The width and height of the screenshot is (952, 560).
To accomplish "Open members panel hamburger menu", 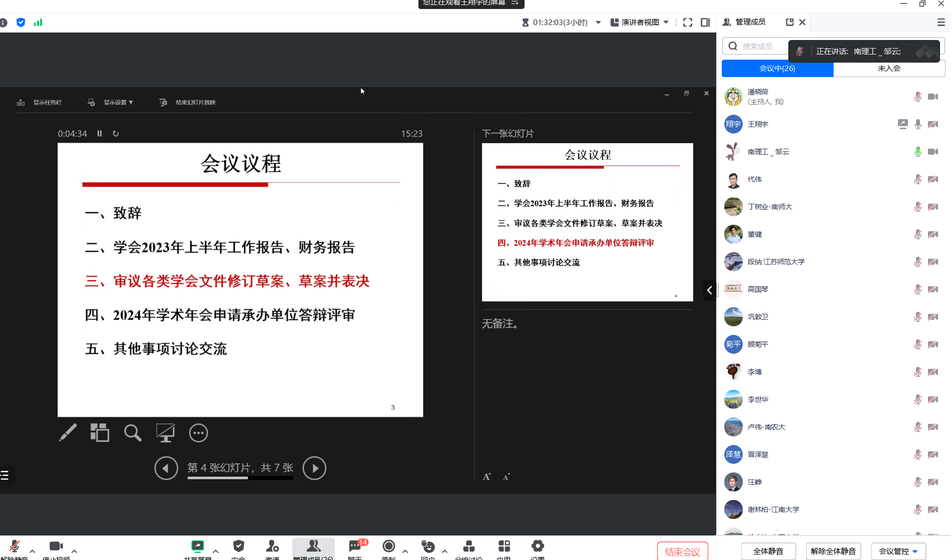I will point(941,23).
